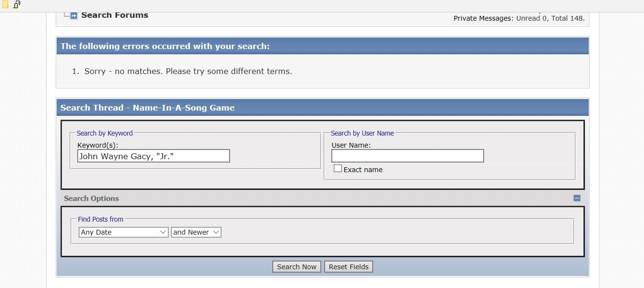Click the Exact name label text
Image resolution: width=644 pixels, height=288 pixels.
point(363,170)
